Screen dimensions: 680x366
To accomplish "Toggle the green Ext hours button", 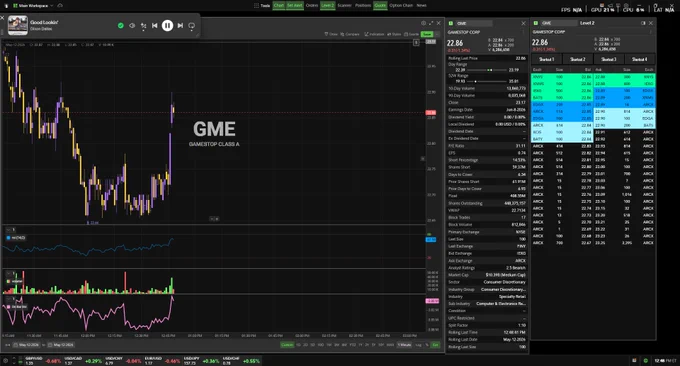I will pyautogui.click(x=435, y=345).
